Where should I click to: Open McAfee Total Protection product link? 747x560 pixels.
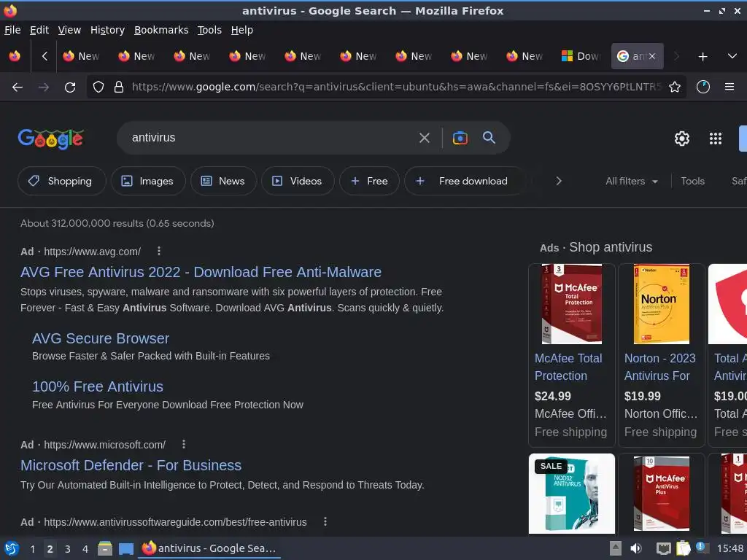click(x=569, y=367)
